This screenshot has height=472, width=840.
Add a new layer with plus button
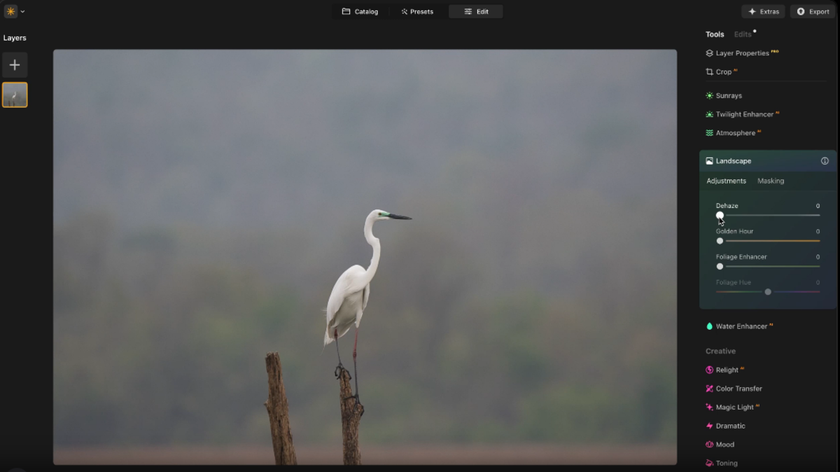(14, 65)
